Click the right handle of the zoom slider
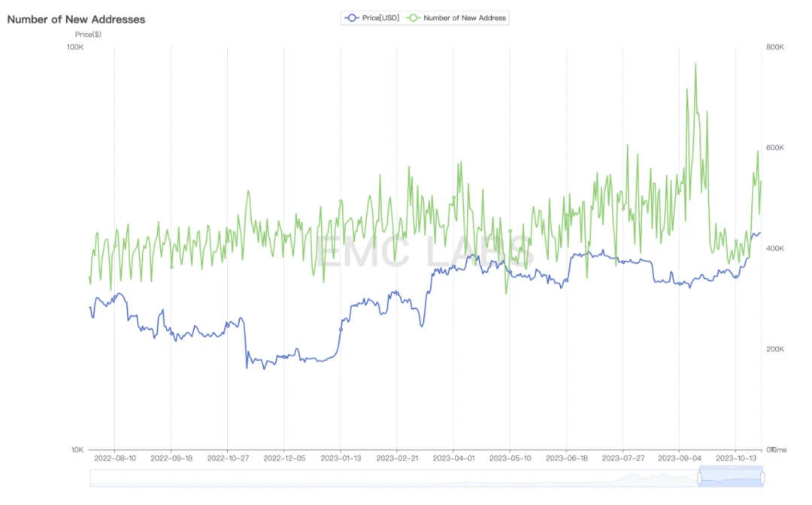The image size is (812, 505). pos(762,478)
